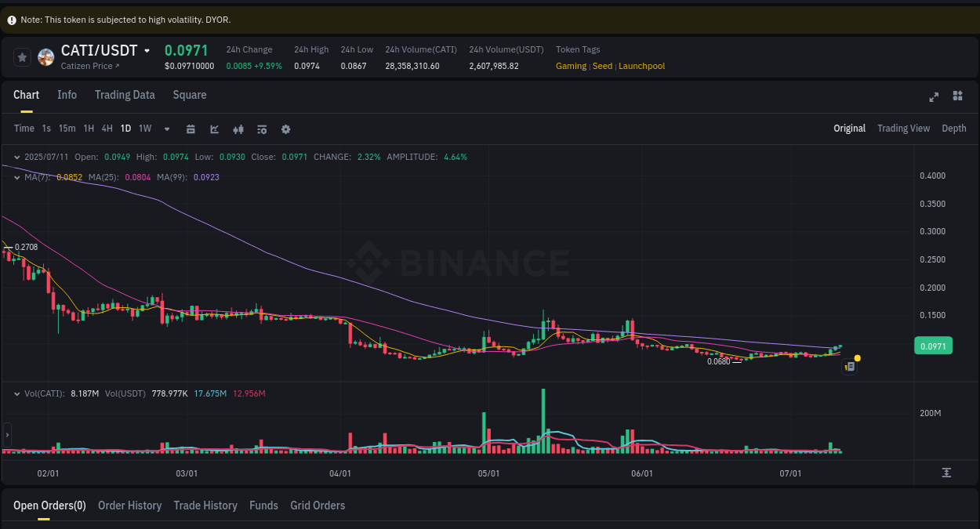Open the Order History tab

(x=129, y=505)
